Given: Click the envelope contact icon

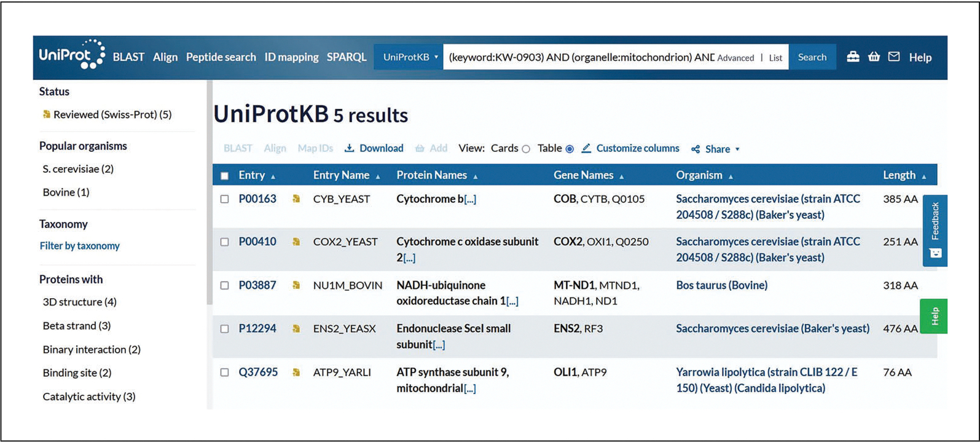Looking at the screenshot, I should (894, 57).
